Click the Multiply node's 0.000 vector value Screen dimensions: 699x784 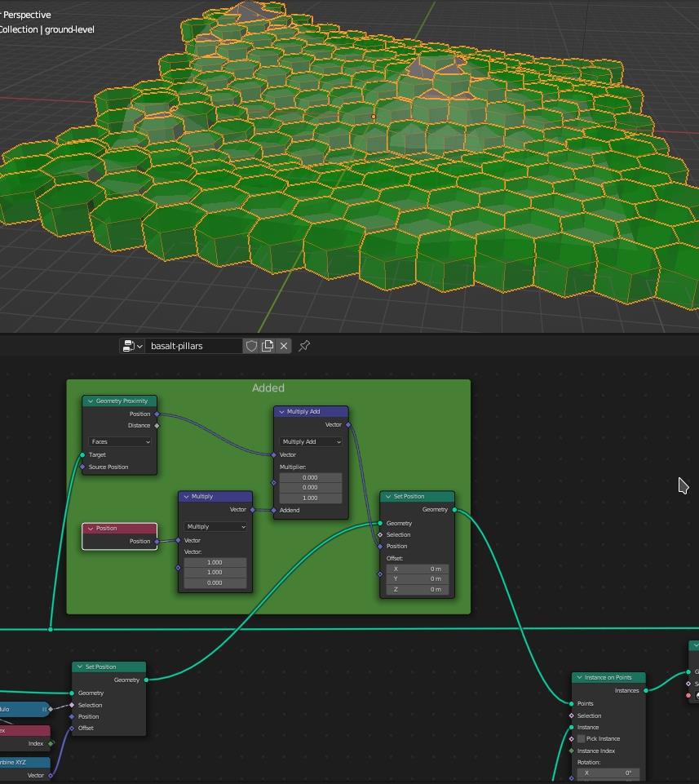215,582
